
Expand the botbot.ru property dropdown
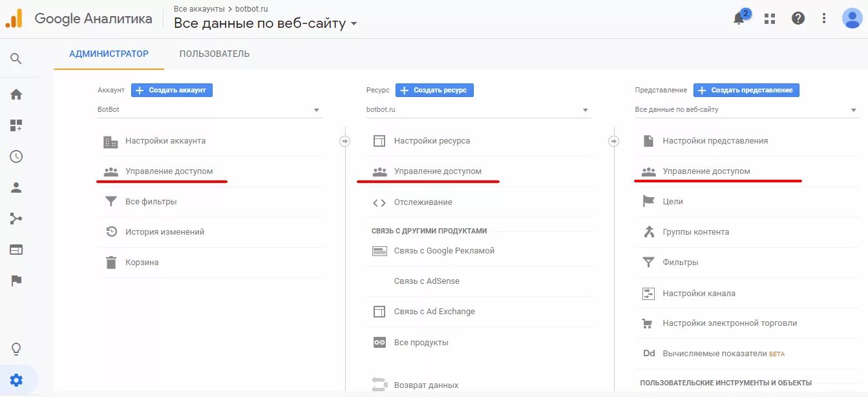(x=479, y=110)
